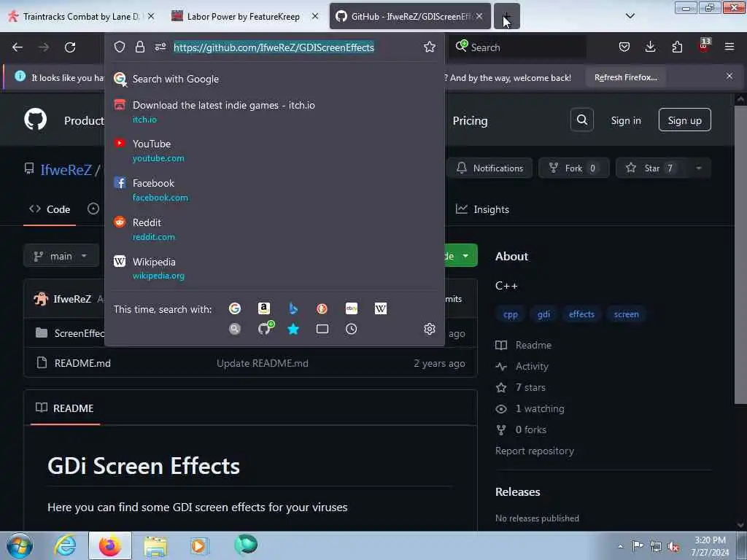Click the Report repository link
Viewport: 747px width, 560px height.
(x=534, y=451)
